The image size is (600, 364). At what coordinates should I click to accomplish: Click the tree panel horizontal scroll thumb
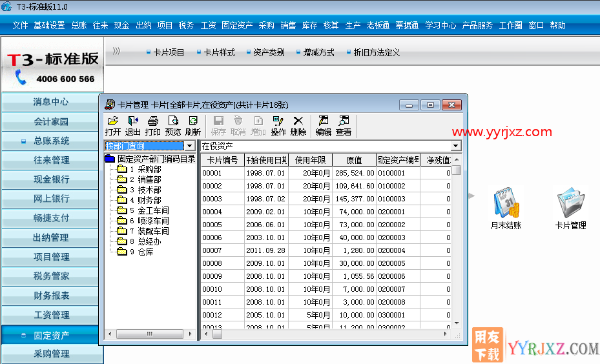(x=149, y=334)
